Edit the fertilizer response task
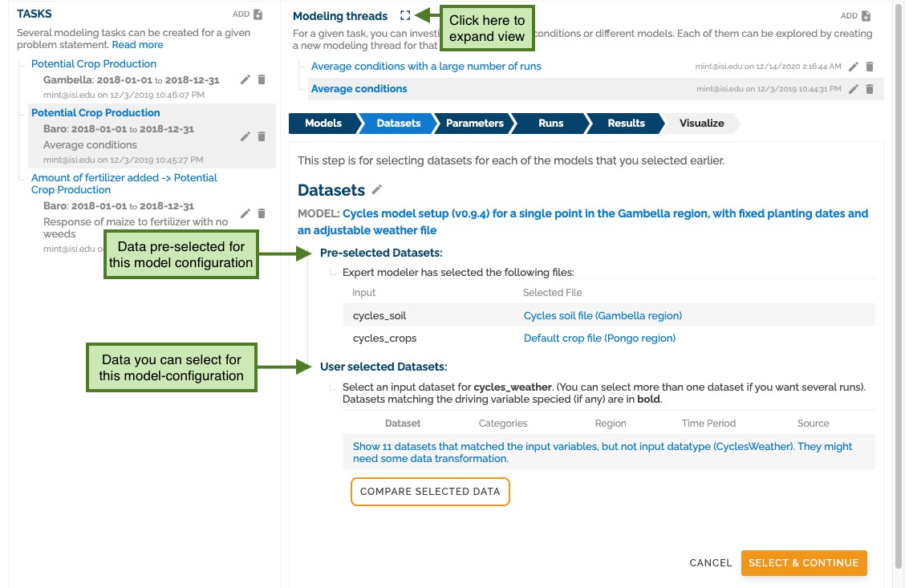Image resolution: width=913 pixels, height=588 pixels. coord(245,213)
